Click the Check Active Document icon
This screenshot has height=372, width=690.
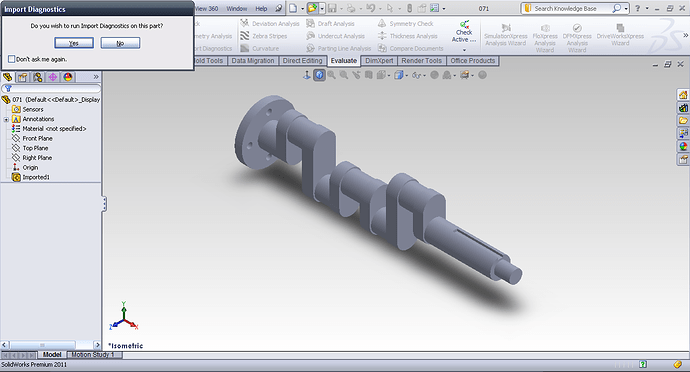[x=464, y=32]
